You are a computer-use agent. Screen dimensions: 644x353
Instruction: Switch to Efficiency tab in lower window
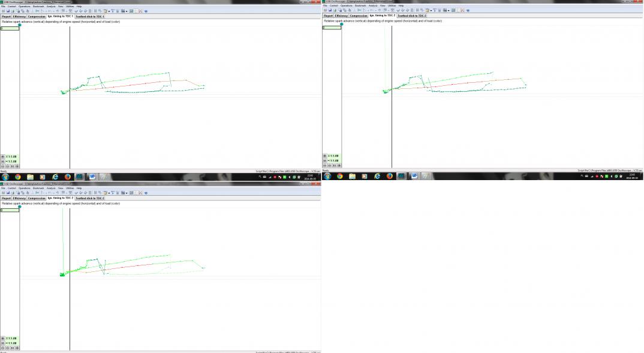pyautogui.click(x=19, y=198)
